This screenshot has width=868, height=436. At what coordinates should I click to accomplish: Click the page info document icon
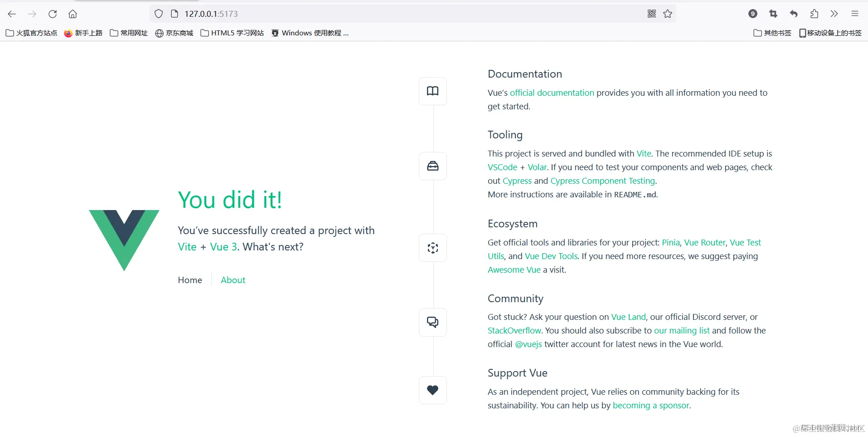coord(175,14)
